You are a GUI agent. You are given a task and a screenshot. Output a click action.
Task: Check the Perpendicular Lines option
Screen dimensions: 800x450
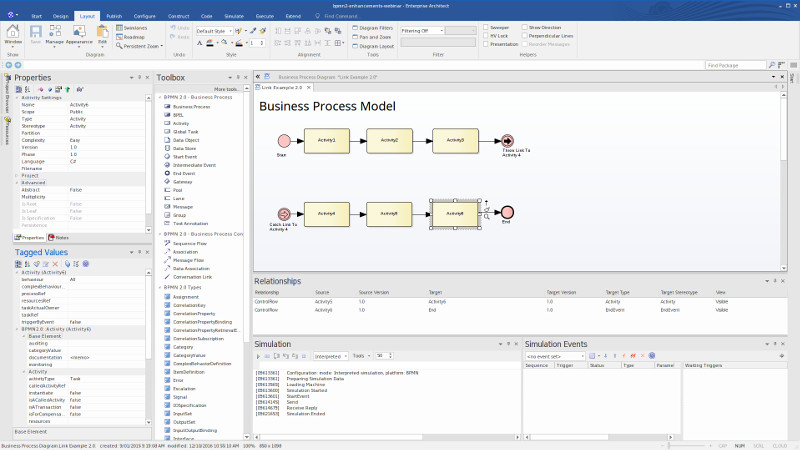[x=525, y=36]
